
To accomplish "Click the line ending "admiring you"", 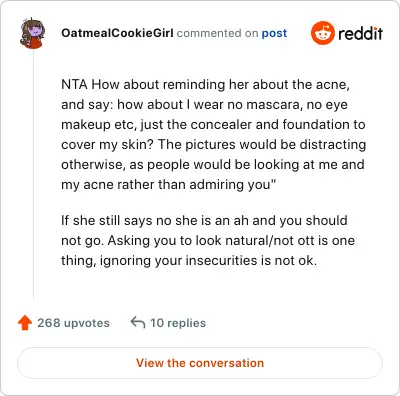I will [169, 185].
